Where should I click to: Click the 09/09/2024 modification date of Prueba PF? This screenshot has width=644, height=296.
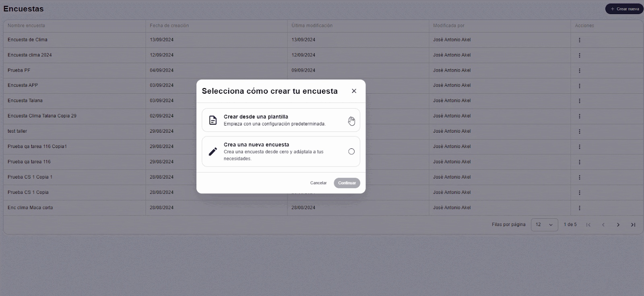click(303, 70)
